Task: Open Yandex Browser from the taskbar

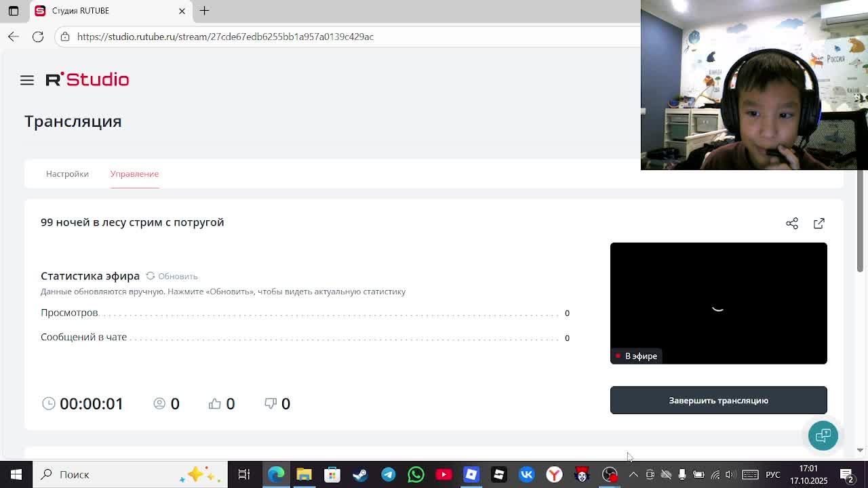Action: point(555,474)
